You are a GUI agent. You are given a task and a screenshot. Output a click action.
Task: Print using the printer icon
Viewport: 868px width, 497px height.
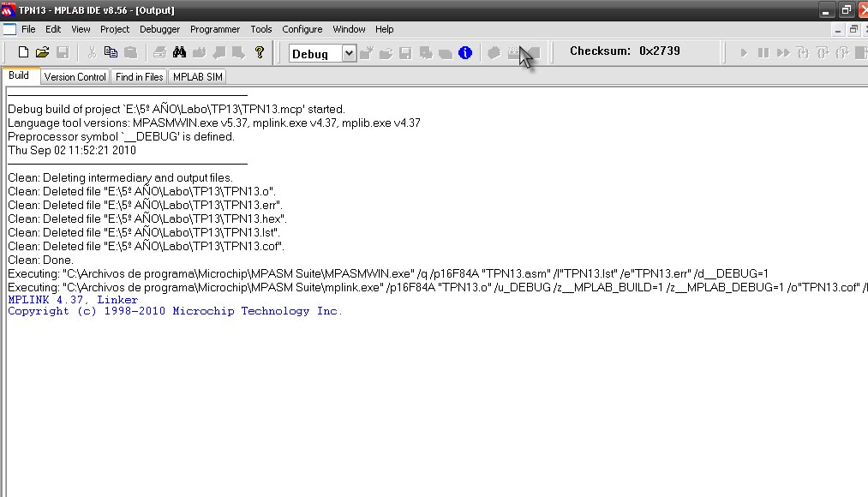tap(159, 52)
